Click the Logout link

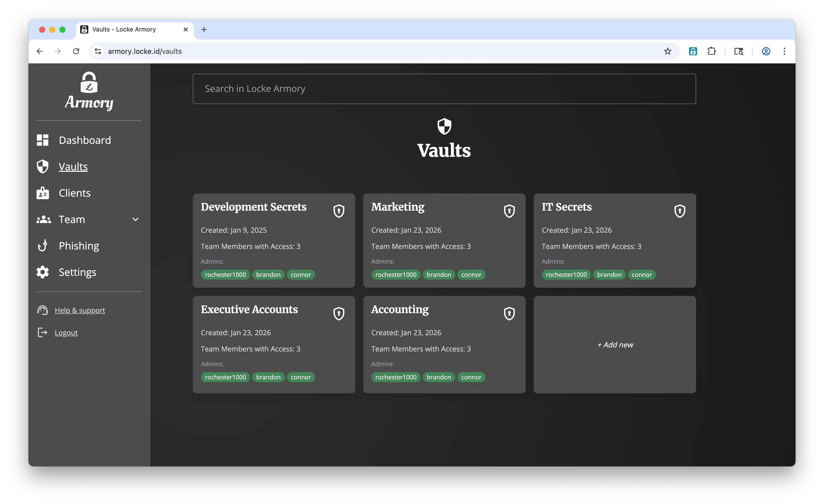65,332
